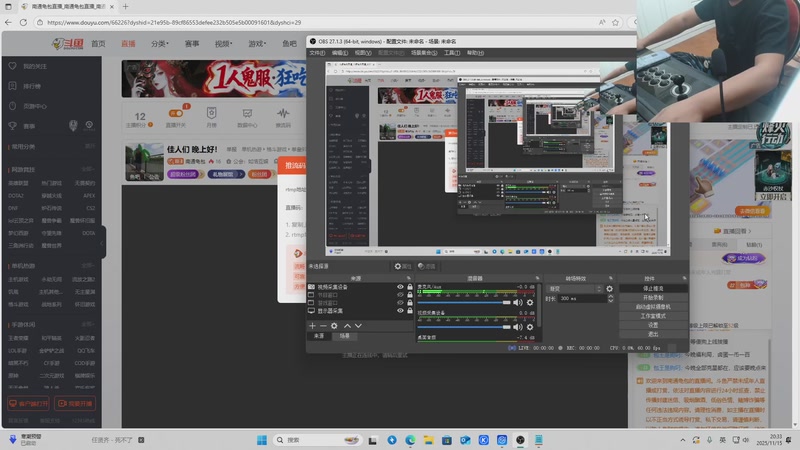Pop out the OBS Sources dock header icon
Viewport: 800px width, 450px height.
409,279
